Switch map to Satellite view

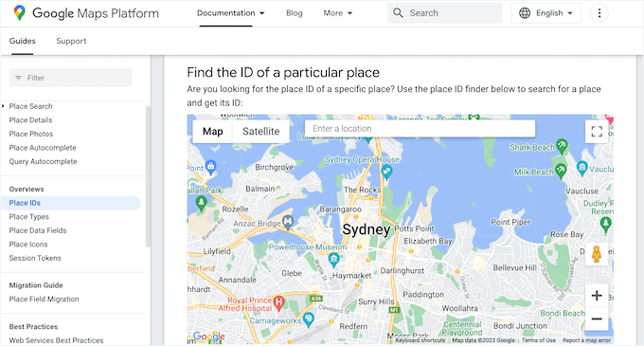pyautogui.click(x=260, y=132)
